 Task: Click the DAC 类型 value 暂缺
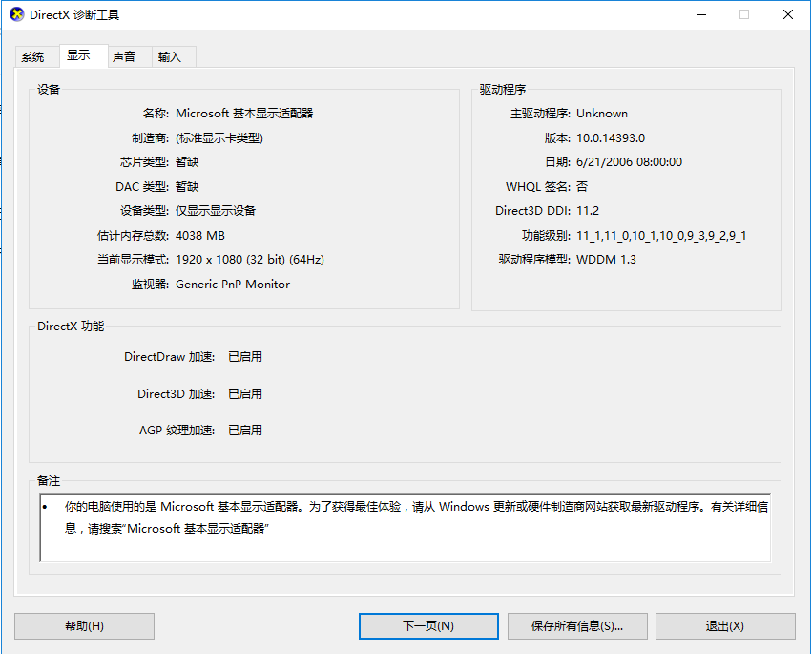tap(187, 186)
